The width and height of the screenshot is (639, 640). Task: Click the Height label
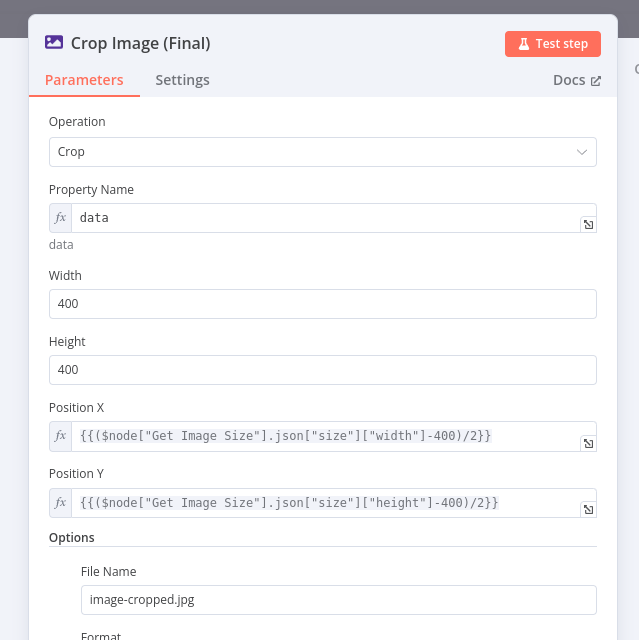click(x=67, y=342)
